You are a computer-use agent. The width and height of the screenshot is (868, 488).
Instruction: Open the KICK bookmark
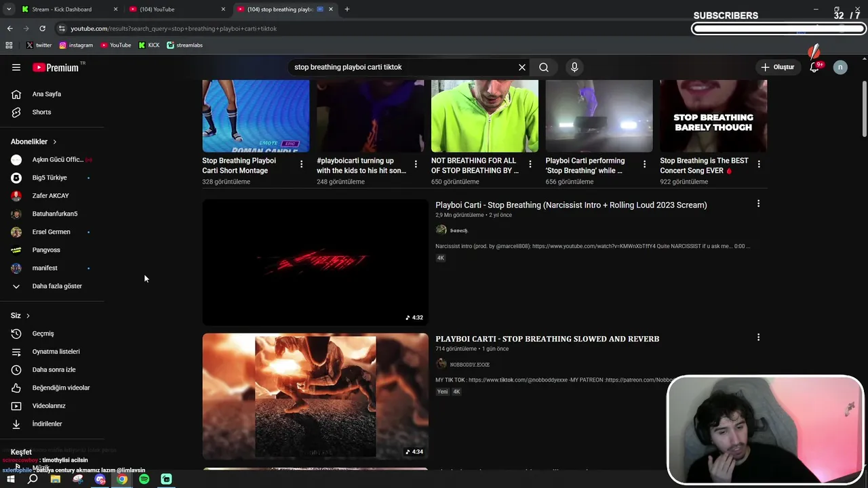(x=149, y=45)
